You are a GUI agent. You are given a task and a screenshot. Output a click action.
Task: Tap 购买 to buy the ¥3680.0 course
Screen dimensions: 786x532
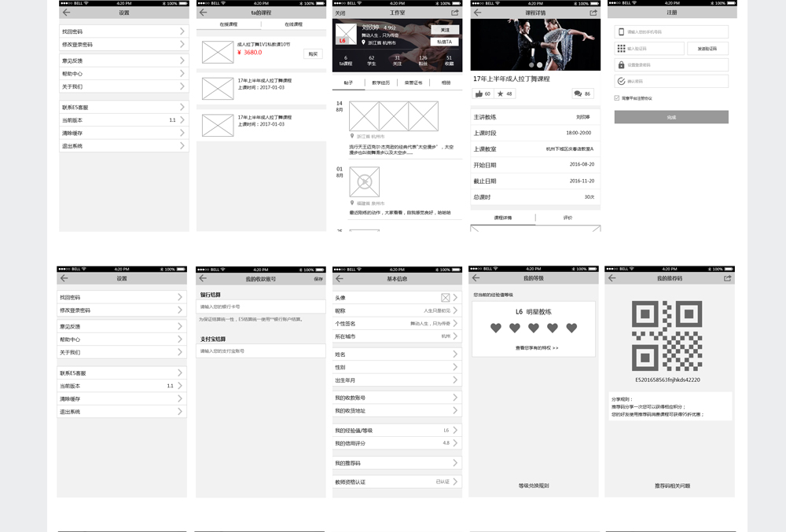pos(314,54)
